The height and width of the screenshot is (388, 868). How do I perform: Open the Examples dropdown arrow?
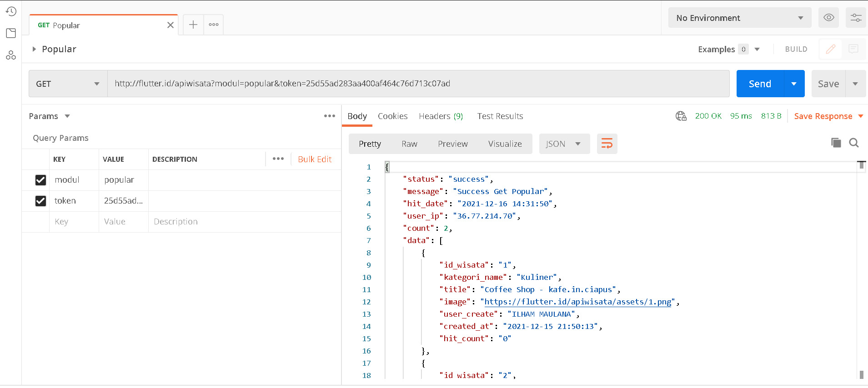[757, 49]
